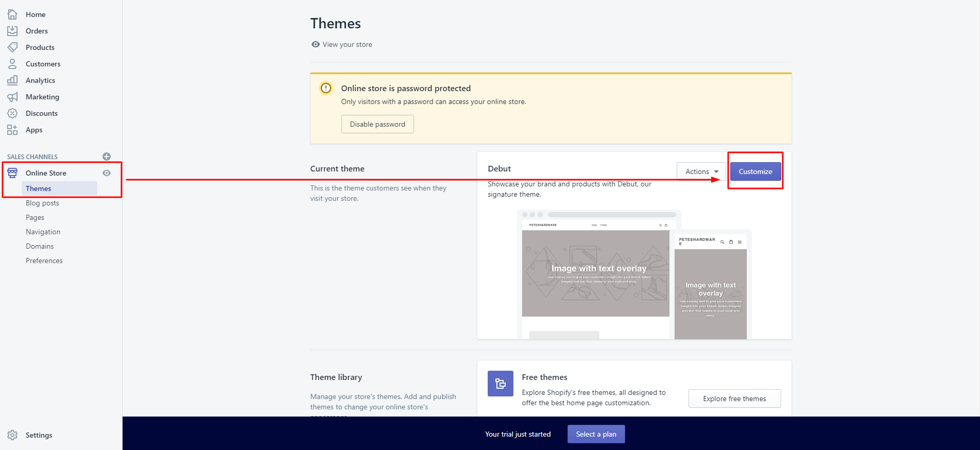Click the Discounts badge icon

click(x=12, y=113)
